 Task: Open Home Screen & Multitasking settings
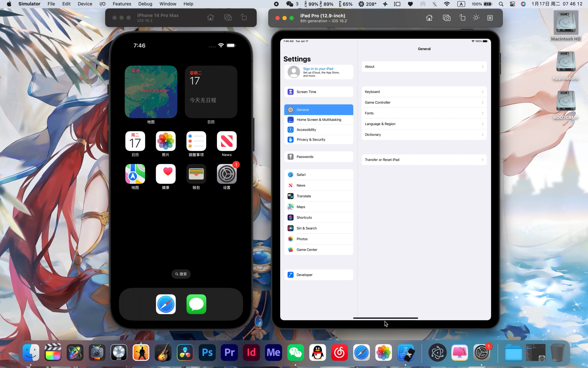coord(319,119)
